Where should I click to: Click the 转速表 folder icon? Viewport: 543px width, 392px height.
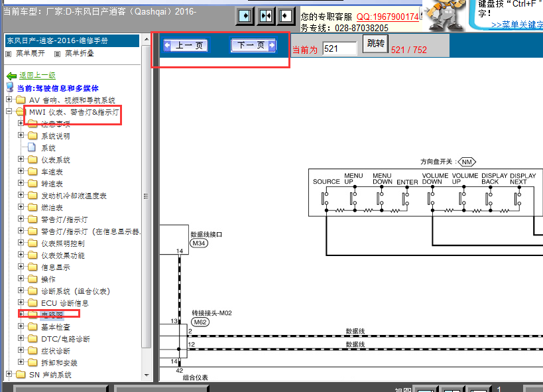tap(32, 183)
